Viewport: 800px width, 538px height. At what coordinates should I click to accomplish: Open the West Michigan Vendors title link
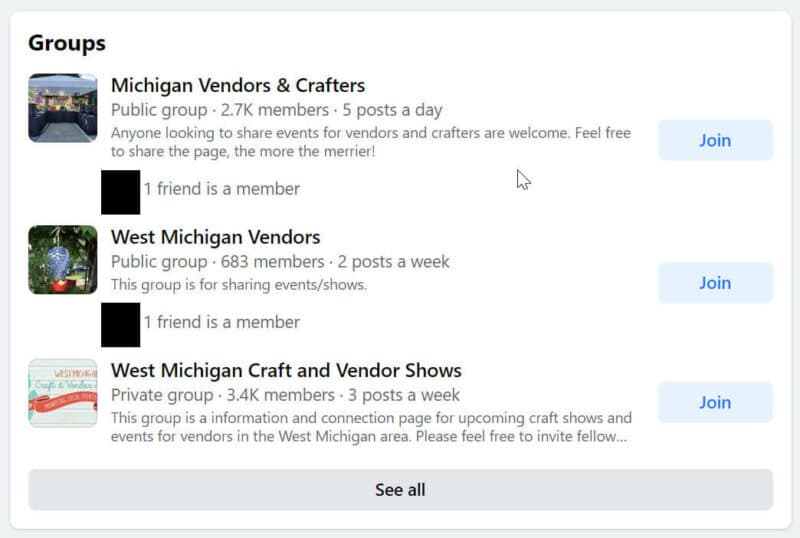click(215, 237)
